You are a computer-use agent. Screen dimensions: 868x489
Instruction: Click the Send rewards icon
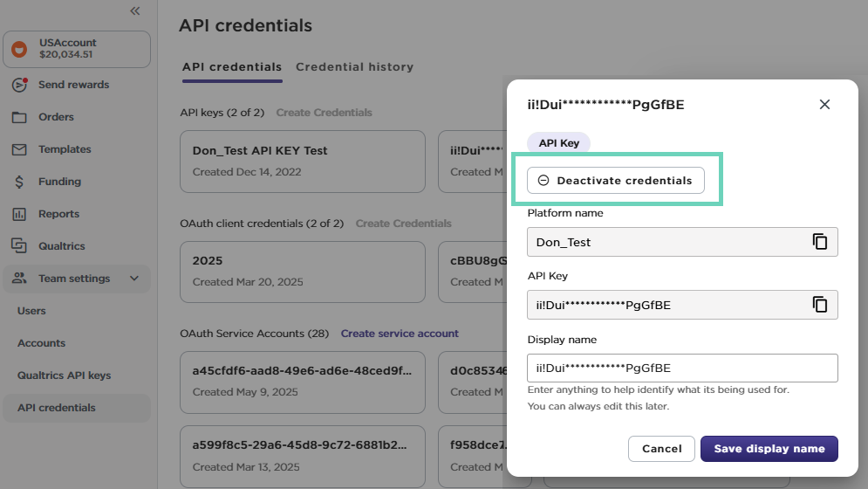click(x=19, y=85)
